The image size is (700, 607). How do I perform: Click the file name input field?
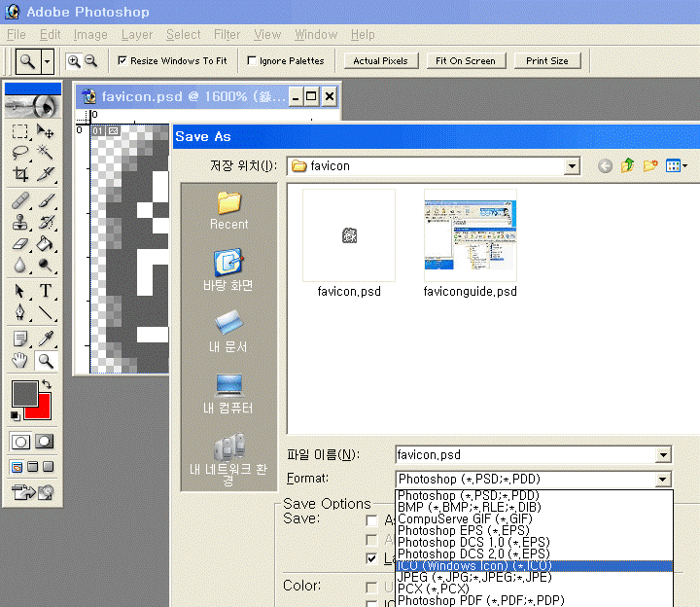(x=525, y=455)
